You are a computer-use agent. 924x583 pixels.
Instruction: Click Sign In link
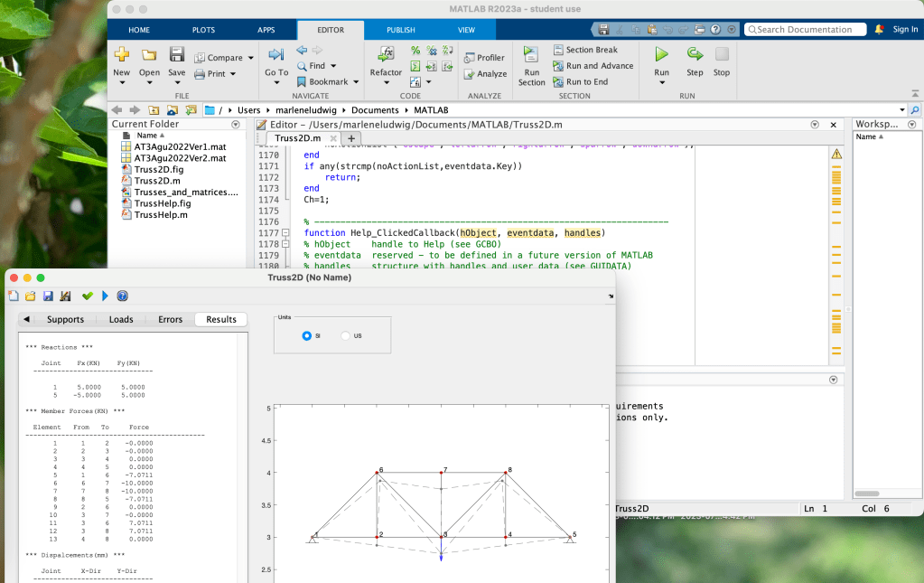[905, 30]
